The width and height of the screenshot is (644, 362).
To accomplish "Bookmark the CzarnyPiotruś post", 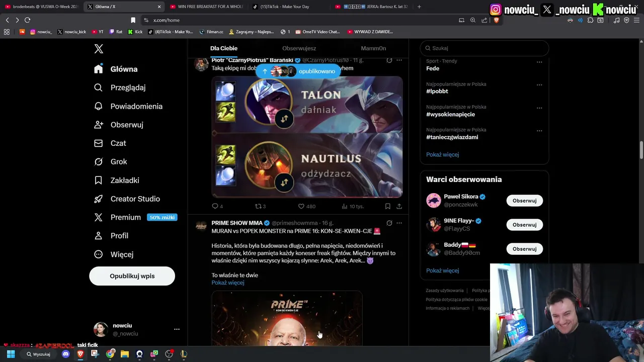I will (x=387, y=206).
